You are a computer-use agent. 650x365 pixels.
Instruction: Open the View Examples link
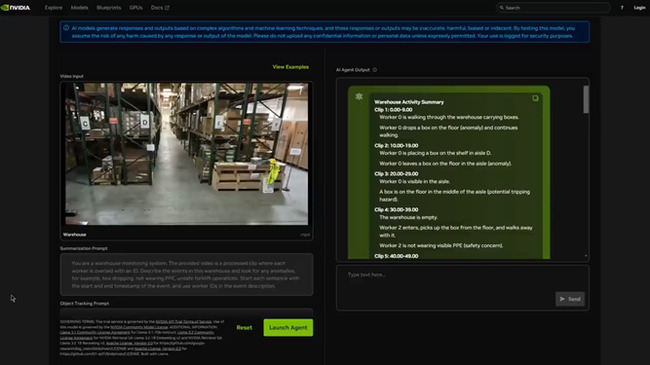[x=291, y=67]
